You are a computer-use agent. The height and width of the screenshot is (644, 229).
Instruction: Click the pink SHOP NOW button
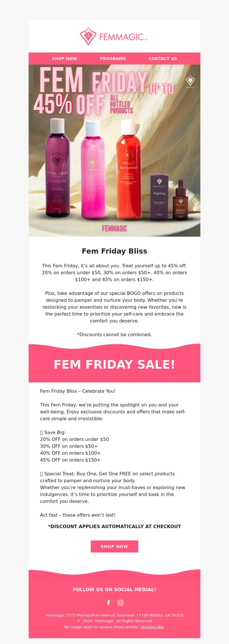click(x=114, y=546)
